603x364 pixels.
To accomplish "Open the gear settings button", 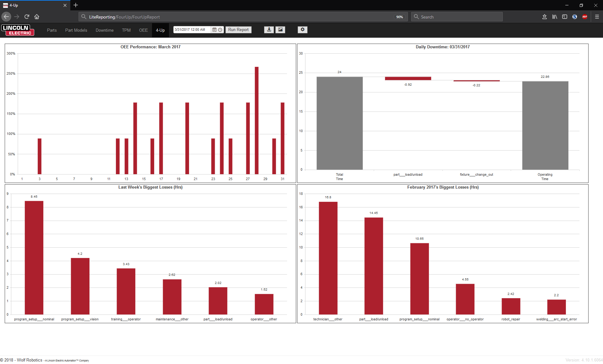I will click(x=302, y=29).
